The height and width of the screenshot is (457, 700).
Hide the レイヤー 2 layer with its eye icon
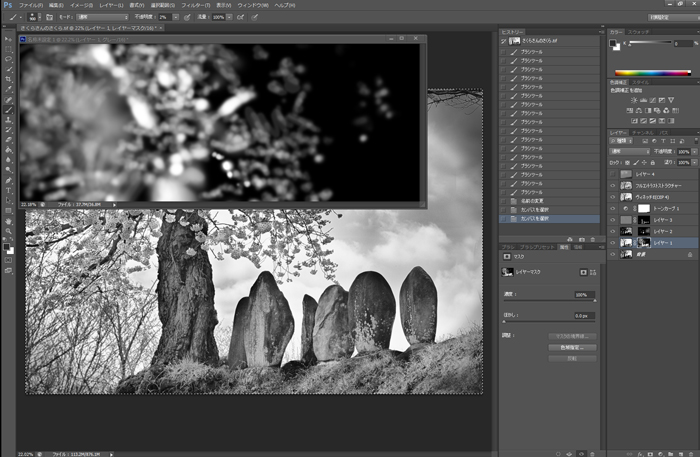pos(614,231)
